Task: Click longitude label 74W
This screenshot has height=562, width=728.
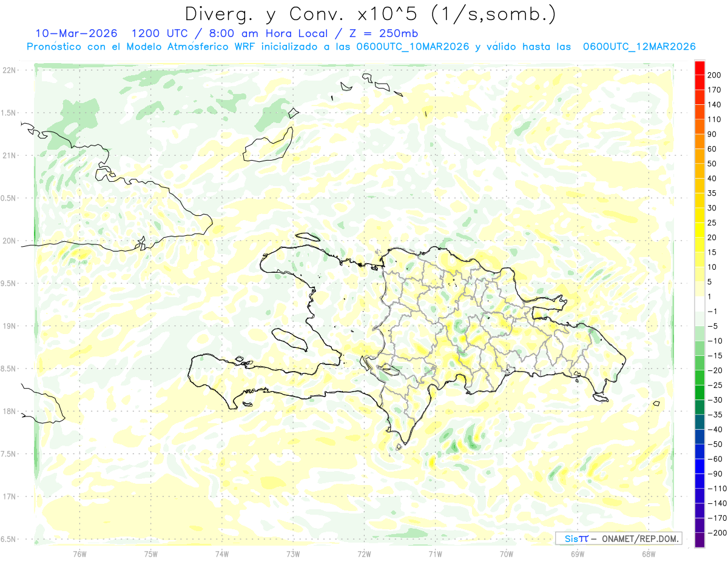Action: pyautogui.click(x=222, y=554)
